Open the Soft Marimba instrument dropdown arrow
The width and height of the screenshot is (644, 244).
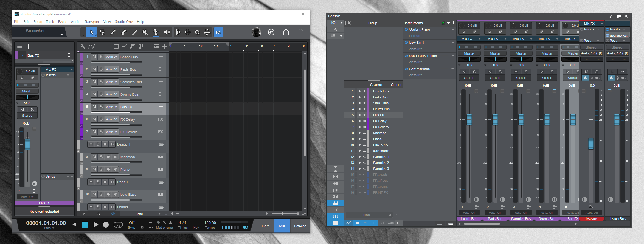click(453, 69)
